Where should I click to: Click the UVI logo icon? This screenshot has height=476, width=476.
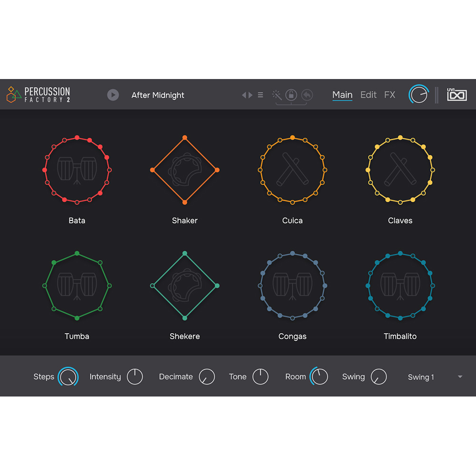(457, 94)
